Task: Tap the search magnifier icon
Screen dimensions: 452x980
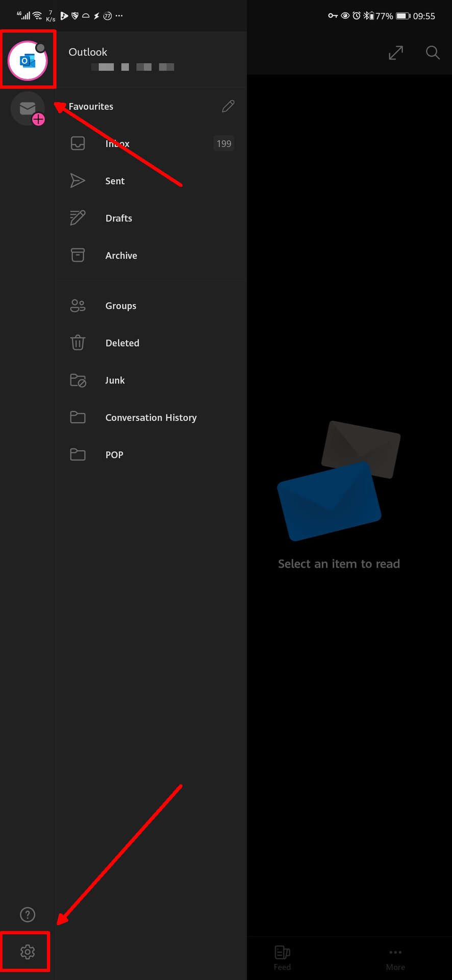Action: 433,53
